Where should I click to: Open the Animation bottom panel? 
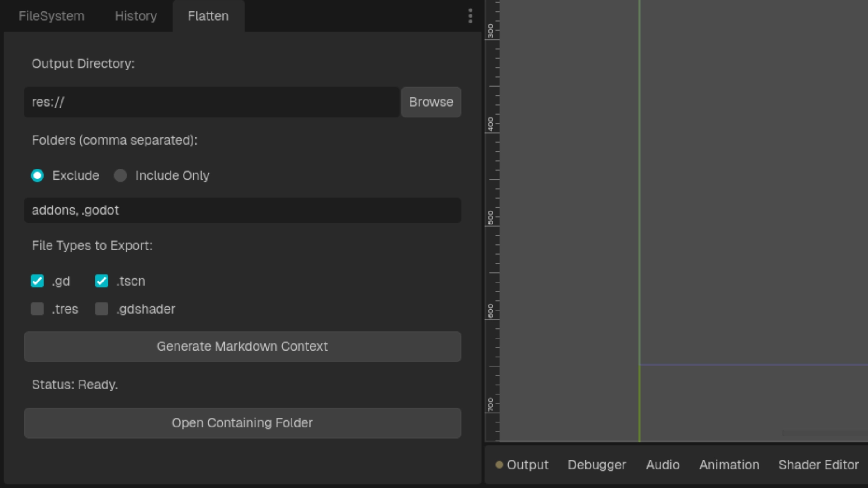tap(729, 465)
